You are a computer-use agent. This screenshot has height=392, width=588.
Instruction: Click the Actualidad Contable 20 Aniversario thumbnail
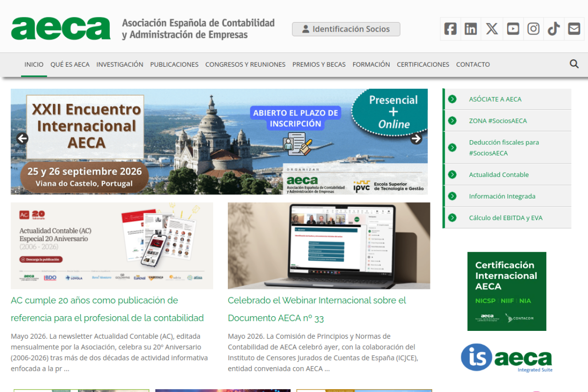(x=112, y=246)
